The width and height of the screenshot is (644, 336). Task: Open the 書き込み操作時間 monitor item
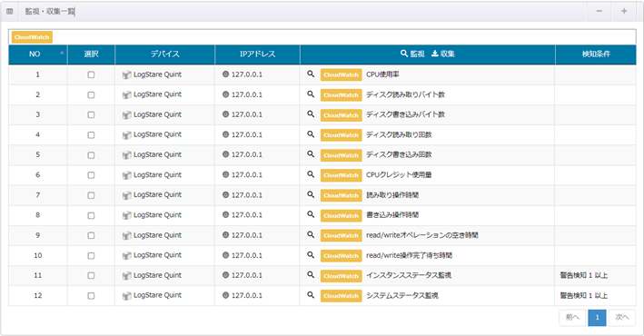point(392,215)
